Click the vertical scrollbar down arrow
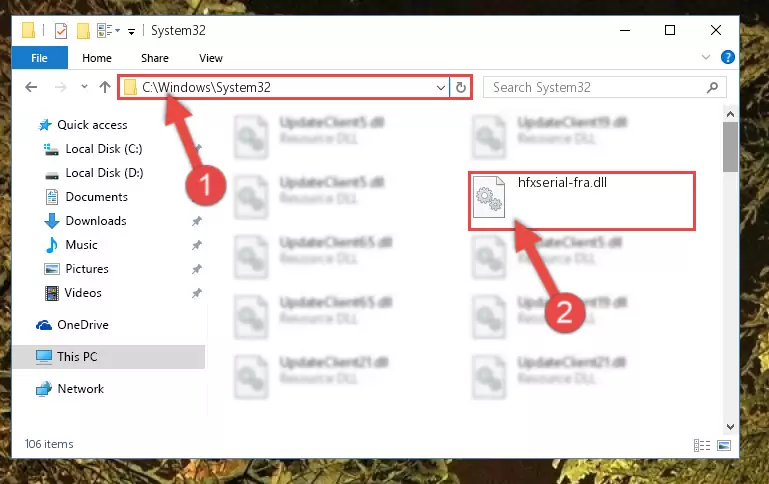Screen dimensions: 769x484 [x=730, y=427]
